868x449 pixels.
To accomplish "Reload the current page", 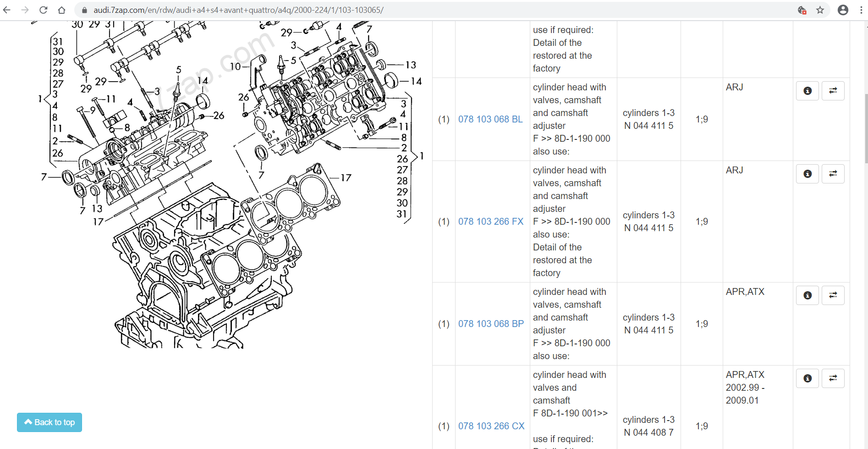I will 44,10.
